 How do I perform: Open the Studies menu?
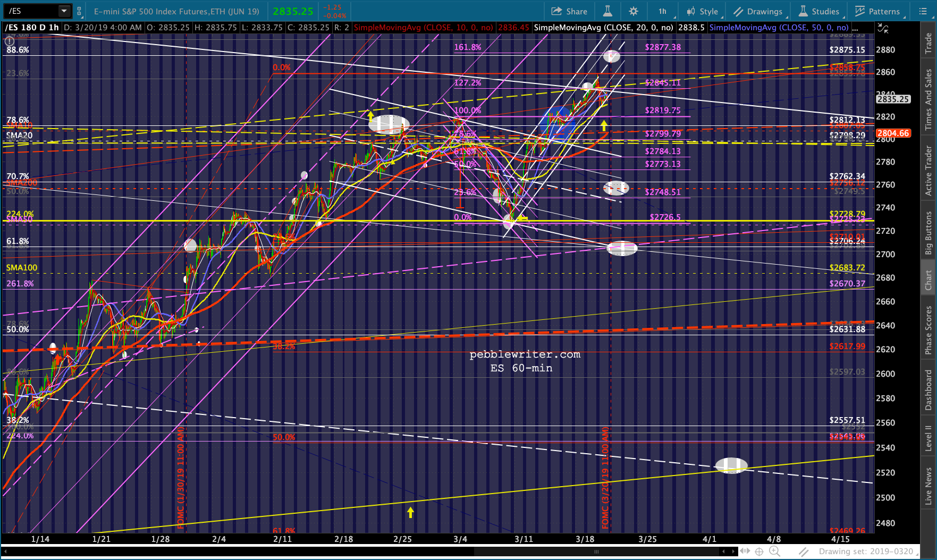pos(819,11)
